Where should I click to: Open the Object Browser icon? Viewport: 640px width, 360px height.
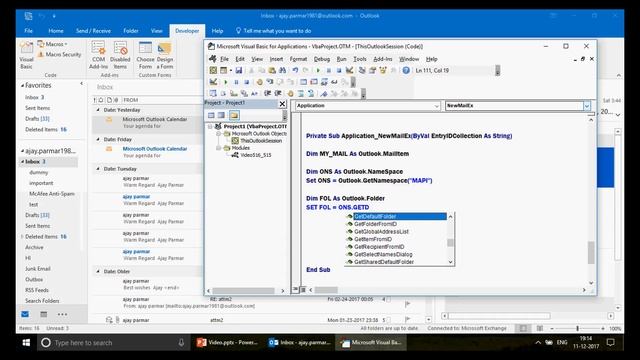(383, 70)
